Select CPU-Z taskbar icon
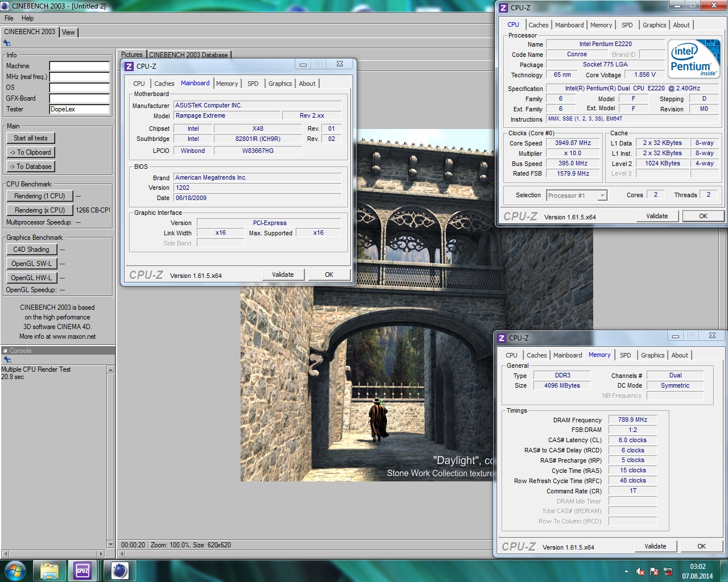Image resolution: width=728 pixels, height=582 pixels. coord(82,570)
